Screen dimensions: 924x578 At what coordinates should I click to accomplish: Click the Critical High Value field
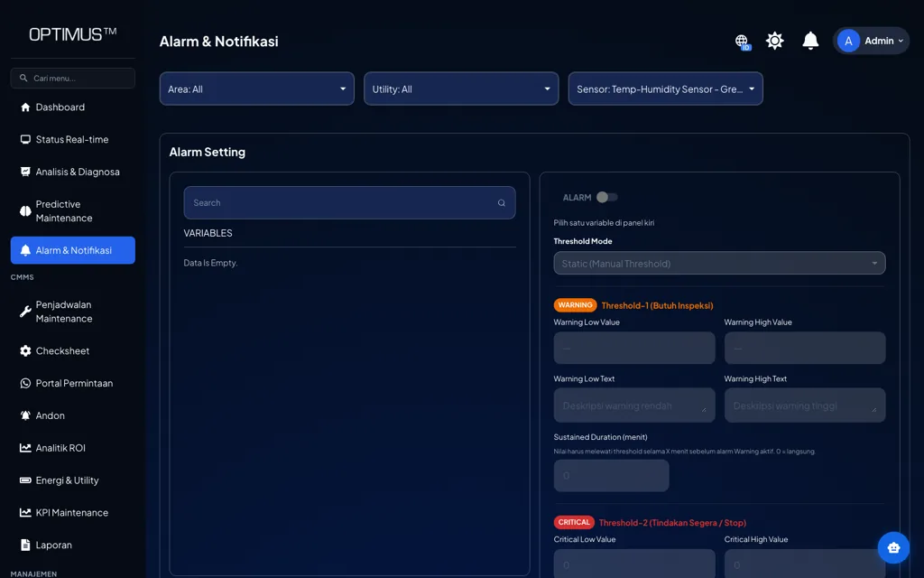804,564
